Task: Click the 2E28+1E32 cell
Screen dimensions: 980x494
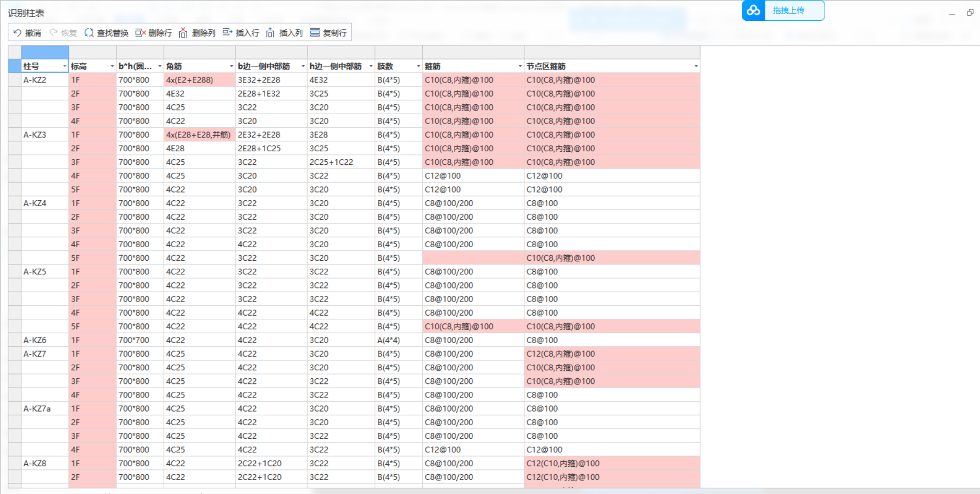Action: pyautogui.click(x=271, y=93)
